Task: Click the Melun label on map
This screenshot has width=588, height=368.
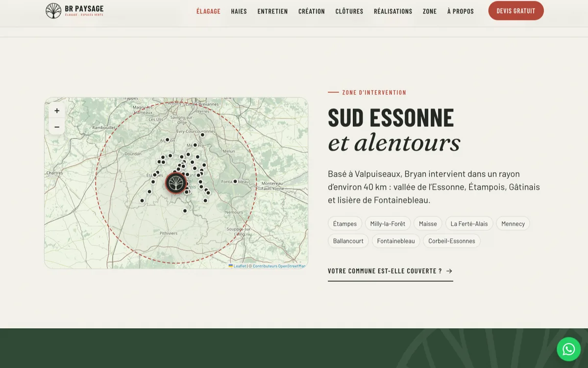Action: [x=229, y=151]
